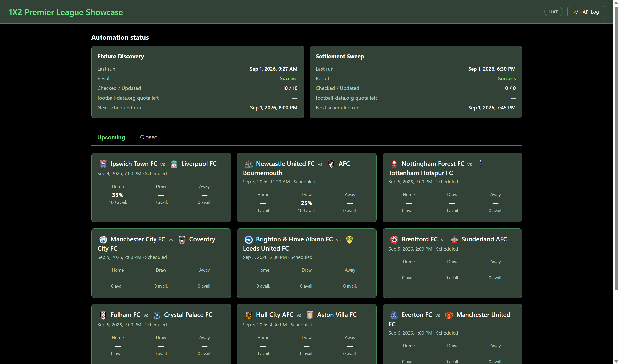Select Draw outcome on Ipswich vs Liverpool

pos(161,194)
